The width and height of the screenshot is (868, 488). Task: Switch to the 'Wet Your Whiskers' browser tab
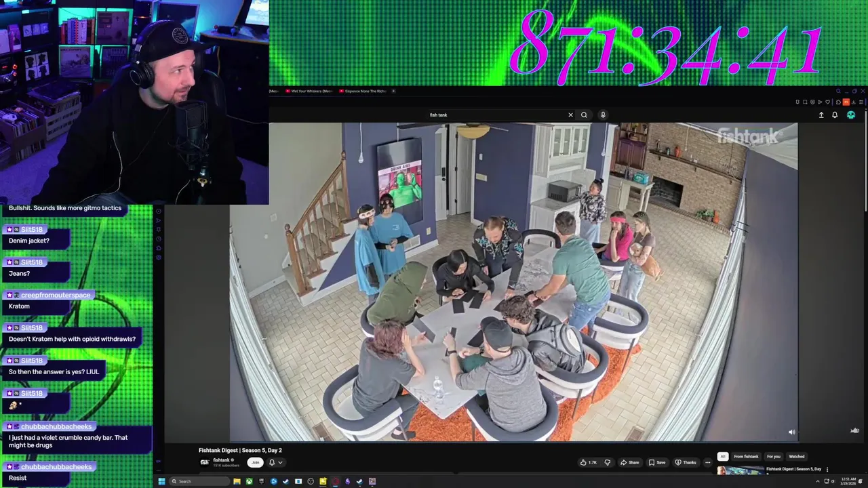pos(309,91)
